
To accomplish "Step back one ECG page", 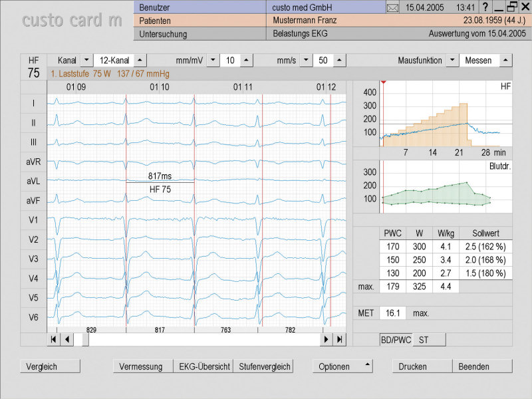I will point(66,339).
